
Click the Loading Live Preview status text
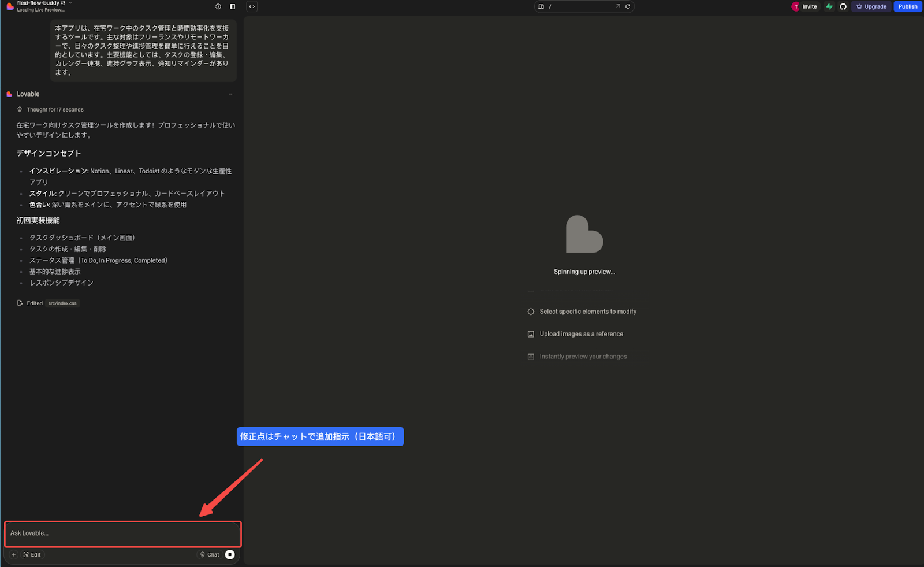coord(40,10)
